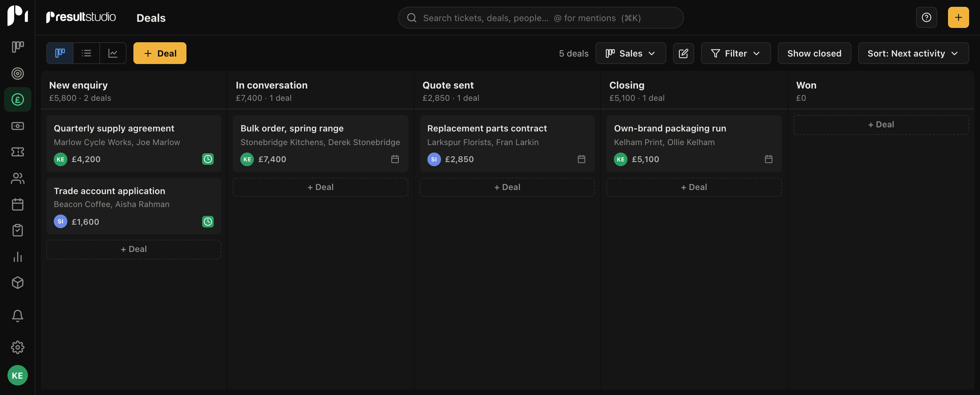Click calendar icon on Replacement parts contract
Viewport: 980px width, 395px height.
click(x=581, y=159)
